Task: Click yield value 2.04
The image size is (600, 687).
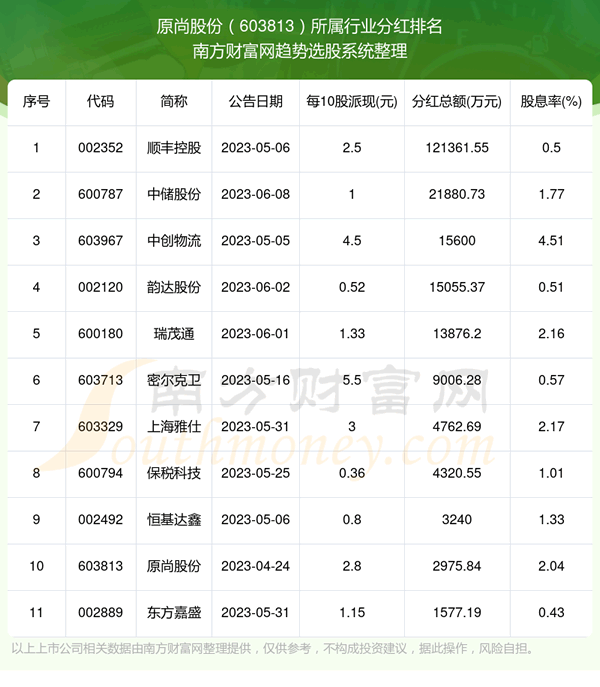Action: [x=551, y=566]
